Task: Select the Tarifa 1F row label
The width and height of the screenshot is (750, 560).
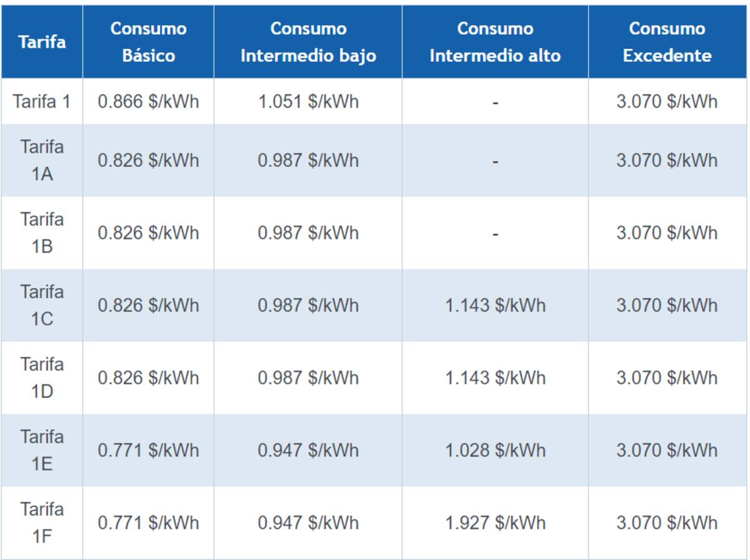Action: click(42, 522)
